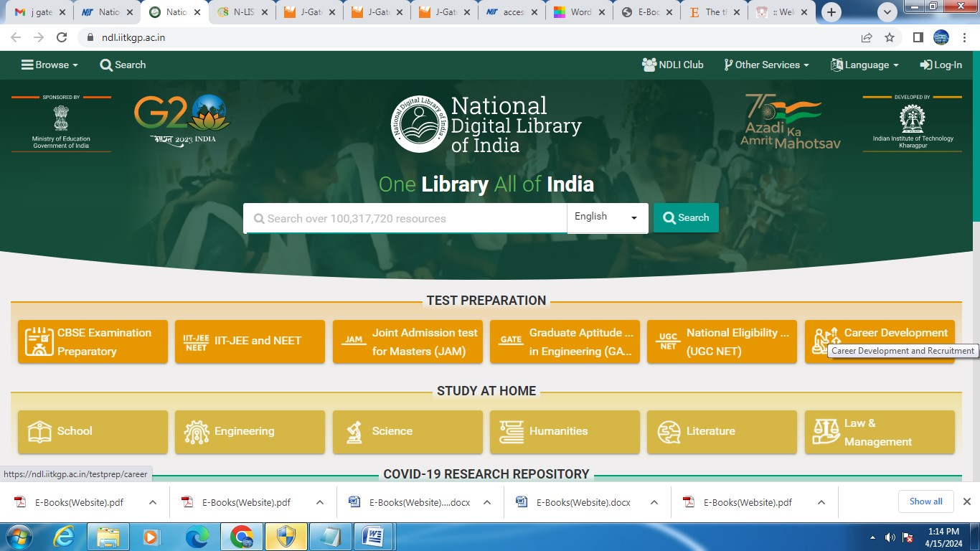This screenshot has height=551, width=980.
Task: Click the browser address bar
Action: (470, 37)
